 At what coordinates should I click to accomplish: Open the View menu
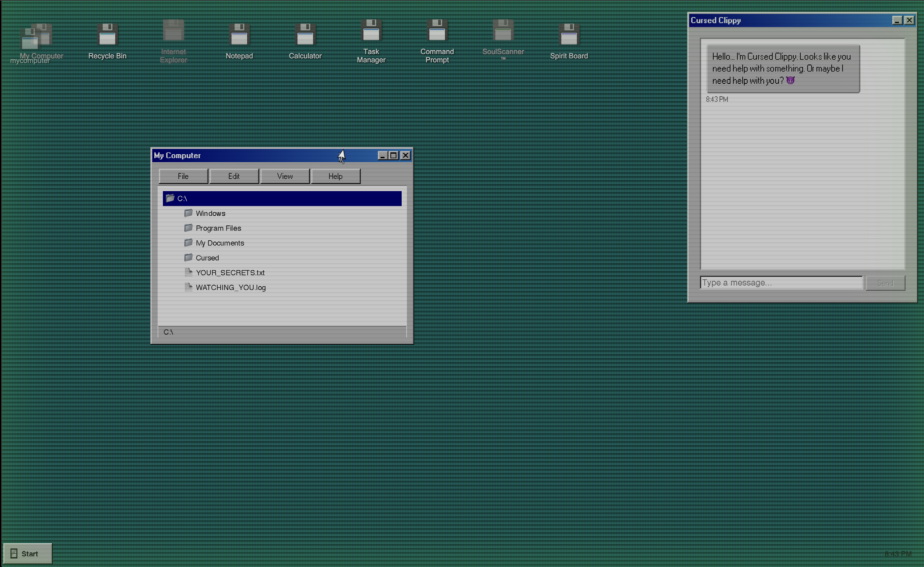[x=285, y=176]
